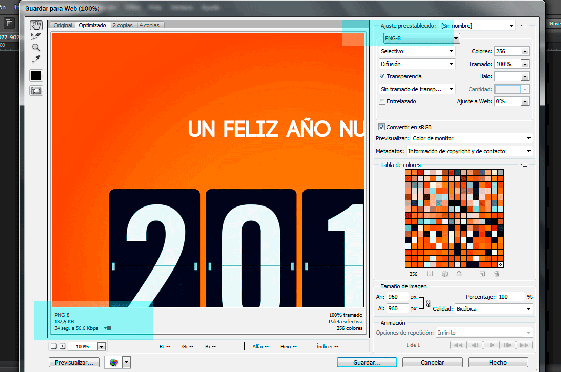Click the map colors to transparent icon
The height and width of the screenshot is (372, 561).
coord(430,274)
